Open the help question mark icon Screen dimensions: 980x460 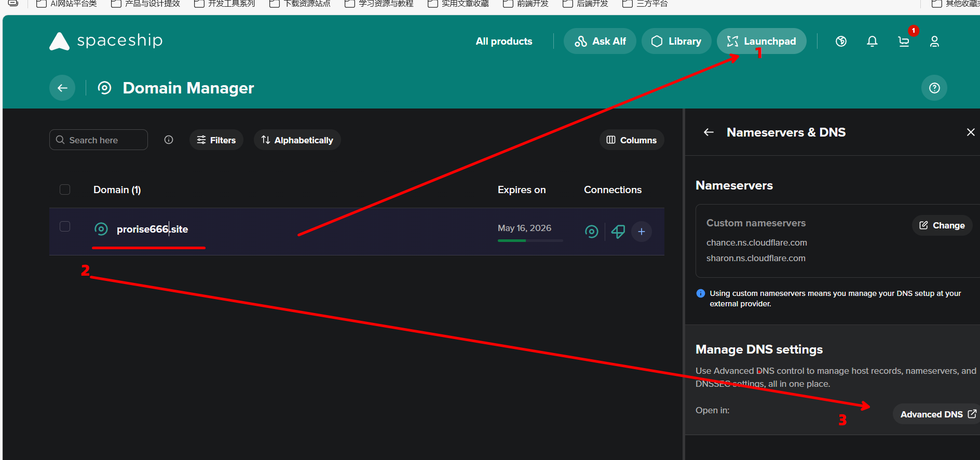934,88
